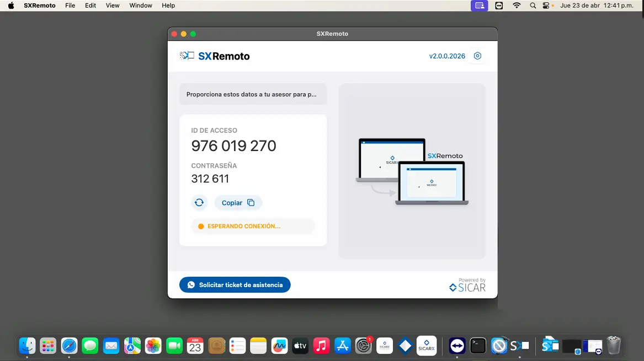Image resolution: width=644 pixels, height=361 pixels.
Task: Open the View menu
Action: [113, 6]
